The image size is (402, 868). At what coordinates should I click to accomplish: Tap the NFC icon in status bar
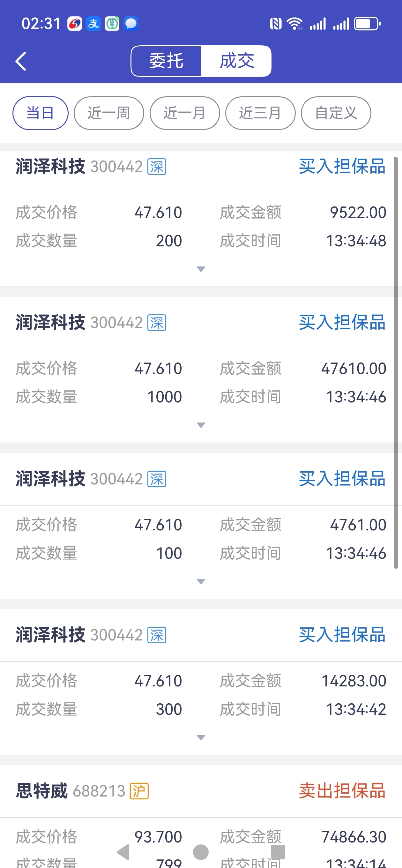point(276,24)
